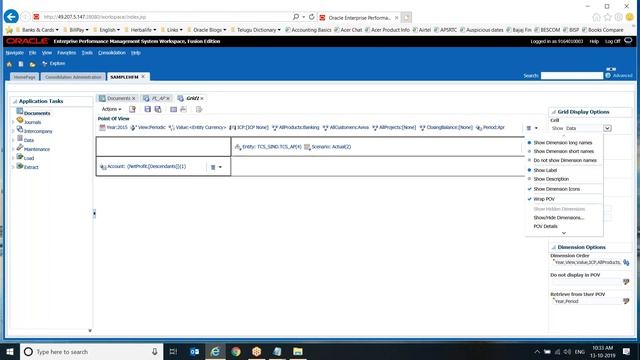Click the Log Off link
Viewport: 640px width, 360px height.
pyautogui.click(x=612, y=41)
